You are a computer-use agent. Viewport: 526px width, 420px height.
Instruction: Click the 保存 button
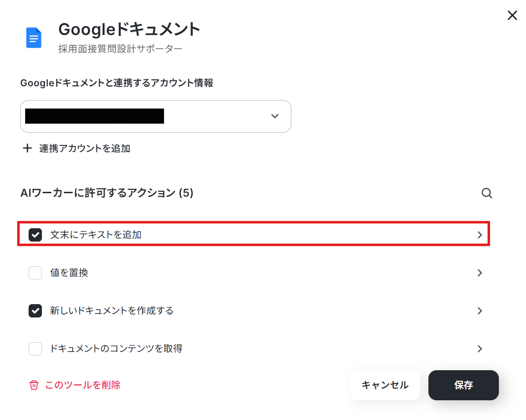pos(463,385)
